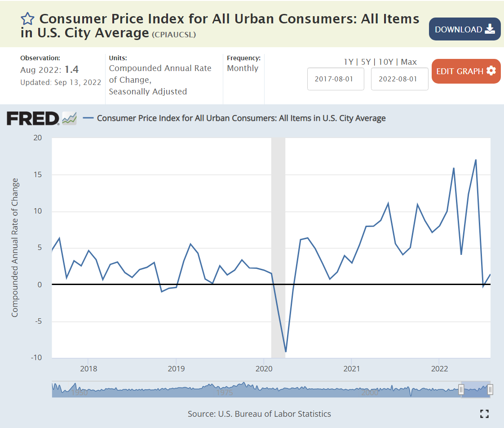Click the favorite star icon beside title
The image size is (504, 428).
[27, 19]
